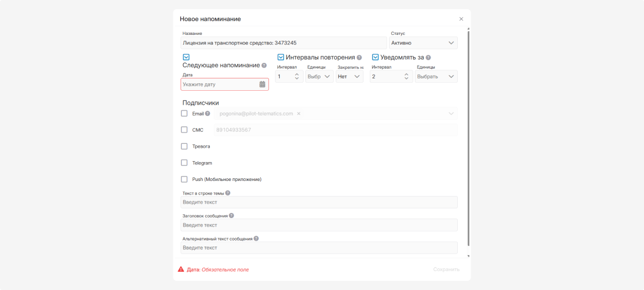Screen dimensions: 644x290
Task: Open the Статус dropdown showing Активно
Action: [x=424, y=43]
